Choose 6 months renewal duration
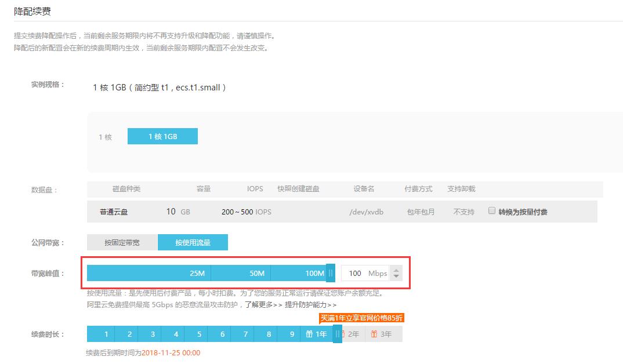 click(222, 334)
